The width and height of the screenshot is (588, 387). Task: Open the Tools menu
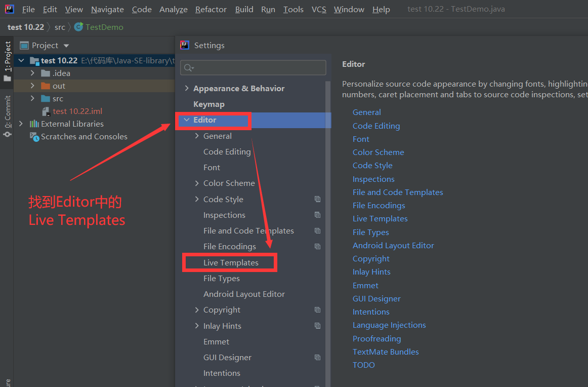[293, 10]
